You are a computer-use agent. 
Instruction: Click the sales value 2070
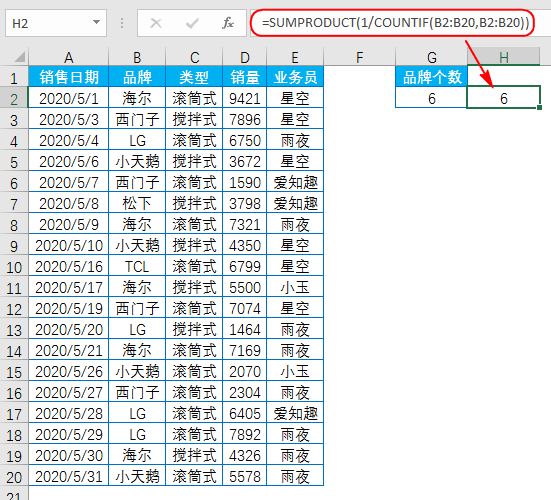[x=245, y=371]
